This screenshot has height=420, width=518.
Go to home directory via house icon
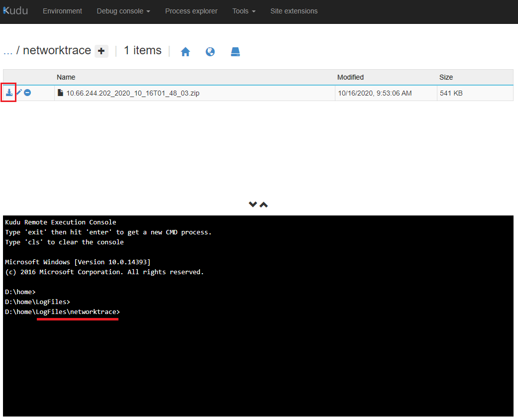[185, 52]
